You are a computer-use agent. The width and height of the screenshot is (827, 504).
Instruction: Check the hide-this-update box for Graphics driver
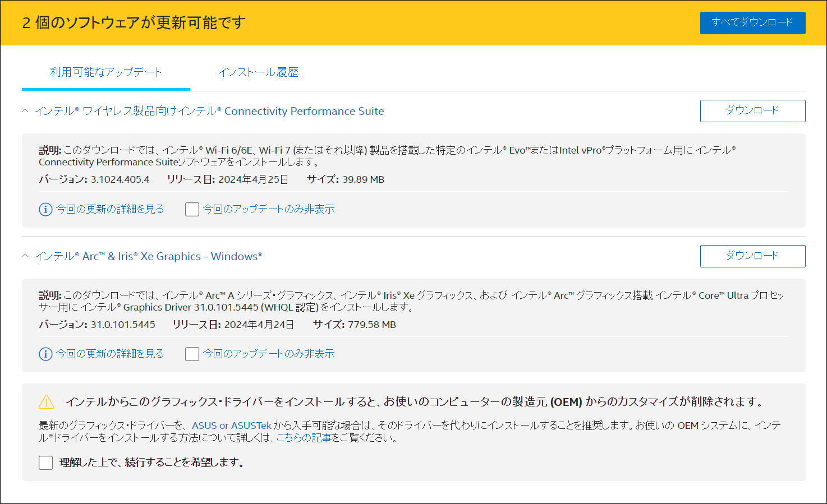point(192,354)
